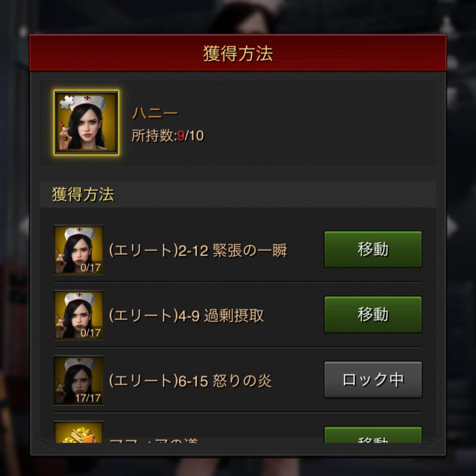Select the 6-15 stage thumbnail showing 17/17
This screenshot has height=476, width=476.
pyautogui.click(x=79, y=380)
